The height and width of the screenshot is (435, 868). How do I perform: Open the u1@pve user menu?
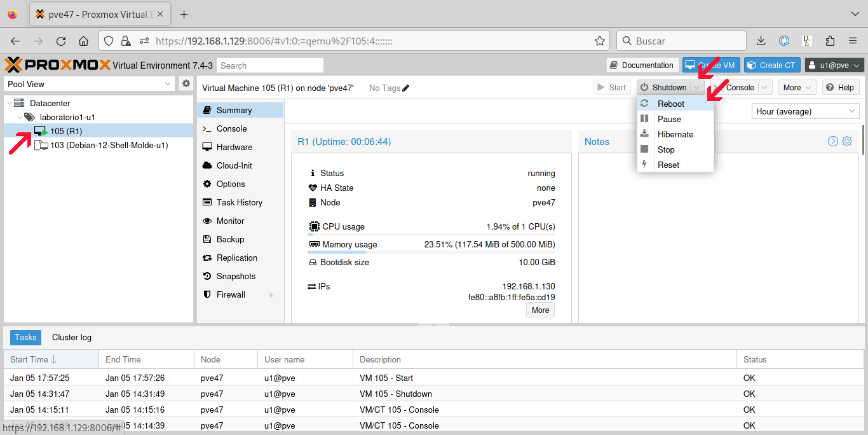834,66
